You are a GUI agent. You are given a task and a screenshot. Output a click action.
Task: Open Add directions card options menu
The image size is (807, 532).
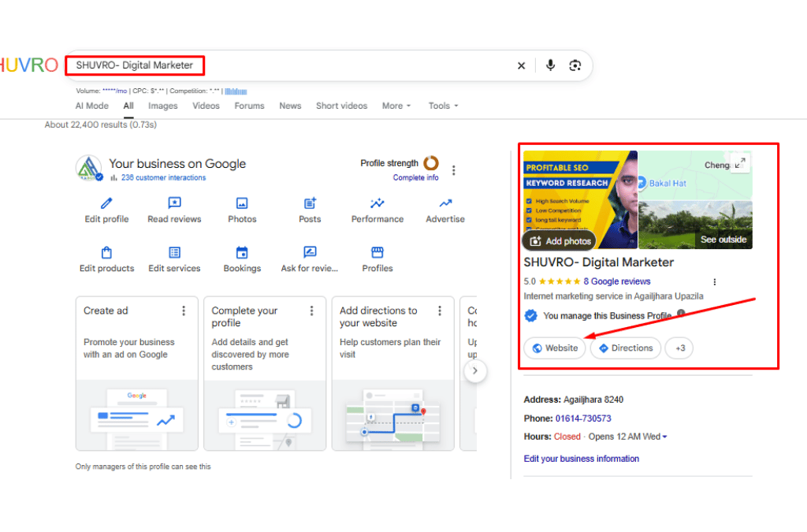440,311
